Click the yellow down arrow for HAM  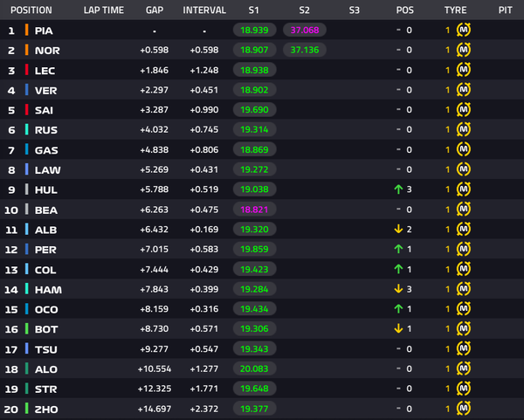pyautogui.click(x=398, y=289)
